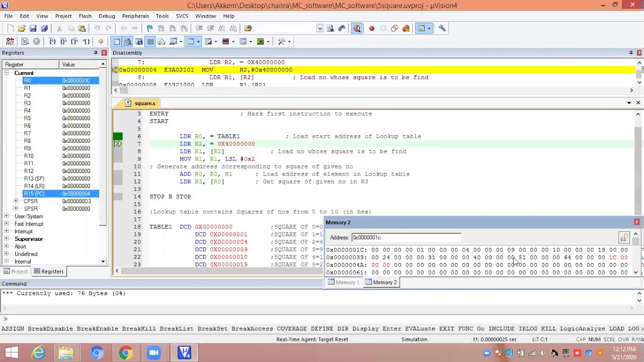Click the Memory 2 Address input field
This screenshot has width=644, height=362.
406,237
